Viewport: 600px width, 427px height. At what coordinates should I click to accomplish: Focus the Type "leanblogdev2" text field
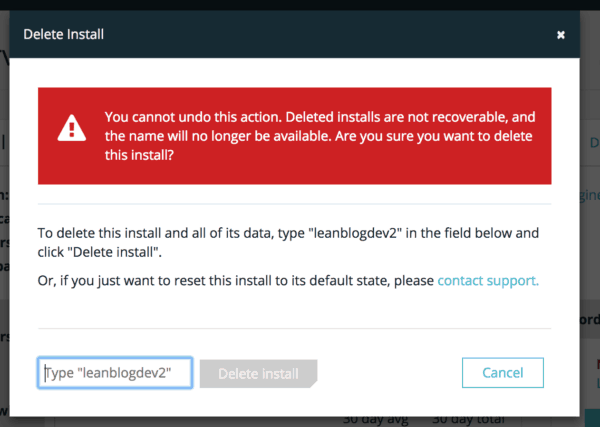coord(116,373)
